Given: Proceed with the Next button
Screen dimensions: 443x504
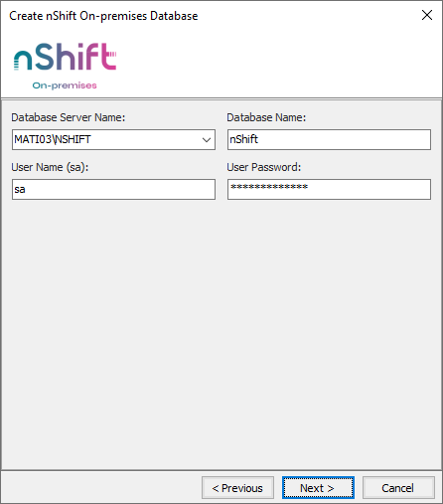Looking at the screenshot, I should click(318, 488).
